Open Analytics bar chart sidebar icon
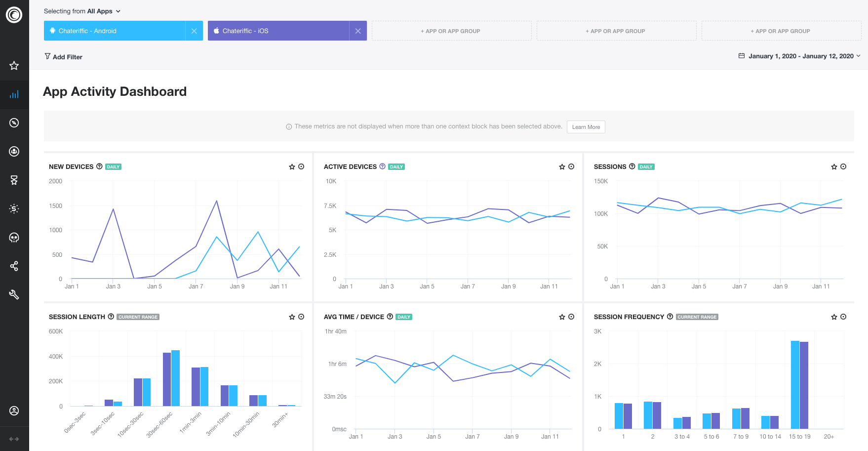 pyautogui.click(x=14, y=94)
